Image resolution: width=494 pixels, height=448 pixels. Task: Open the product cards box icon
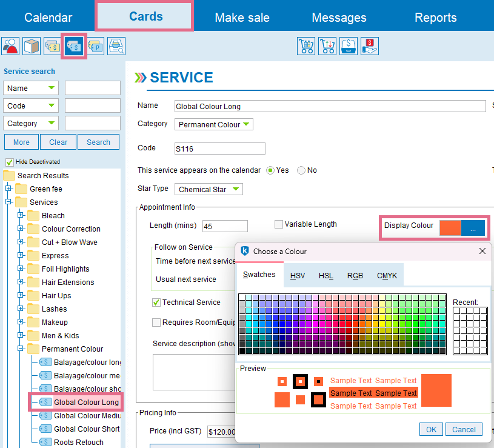(32, 46)
